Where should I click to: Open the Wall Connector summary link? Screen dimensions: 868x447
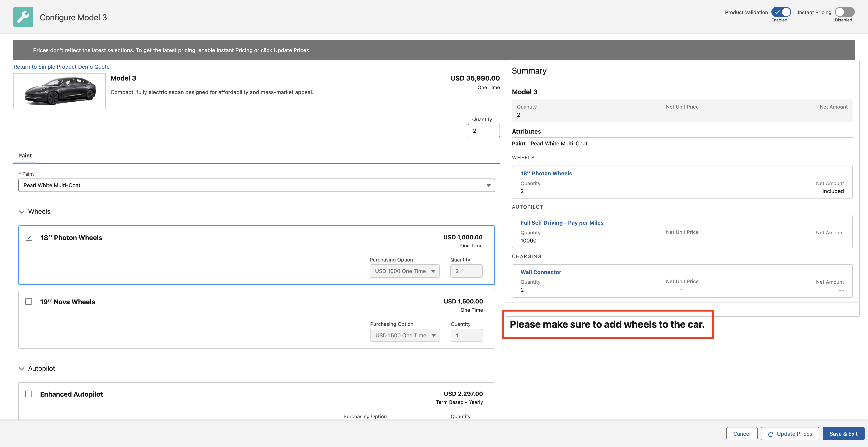click(541, 272)
